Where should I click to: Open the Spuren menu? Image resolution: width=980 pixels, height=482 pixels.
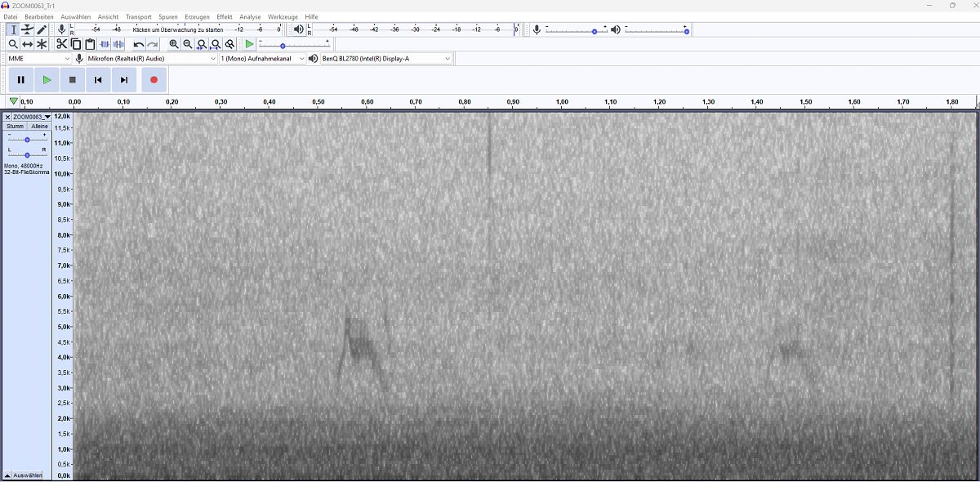[x=167, y=16]
